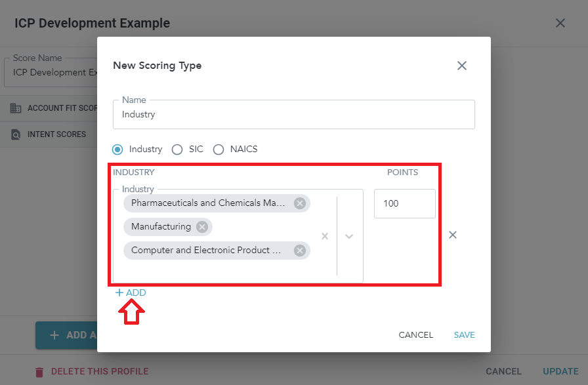The width and height of the screenshot is (588, 385).
Task: Click Update on the profile page
Action: point(560,371)
